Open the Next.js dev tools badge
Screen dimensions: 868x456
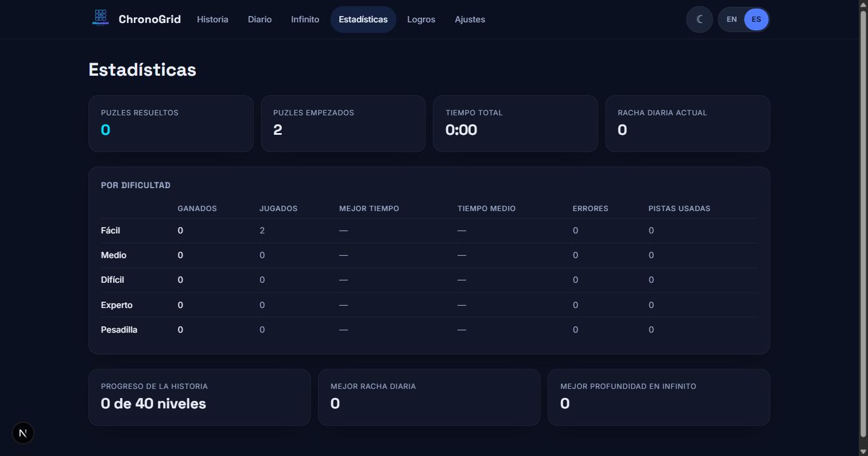[23, 433]
